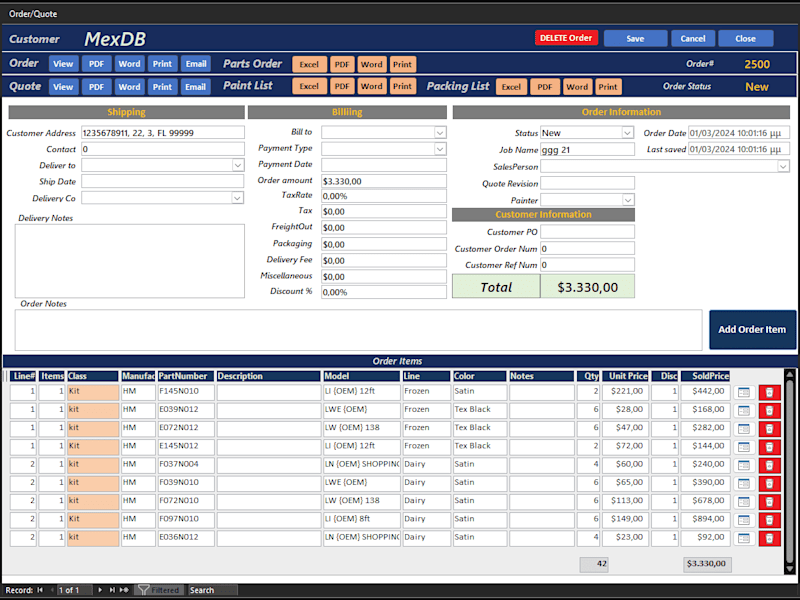Export Packing List to Word

tap(577, 87)
